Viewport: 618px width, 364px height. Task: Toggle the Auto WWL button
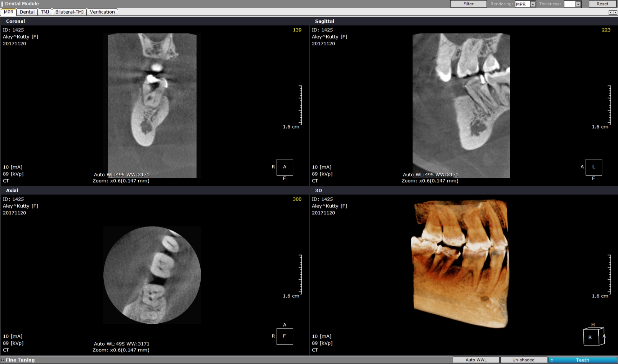coord(476,360)
